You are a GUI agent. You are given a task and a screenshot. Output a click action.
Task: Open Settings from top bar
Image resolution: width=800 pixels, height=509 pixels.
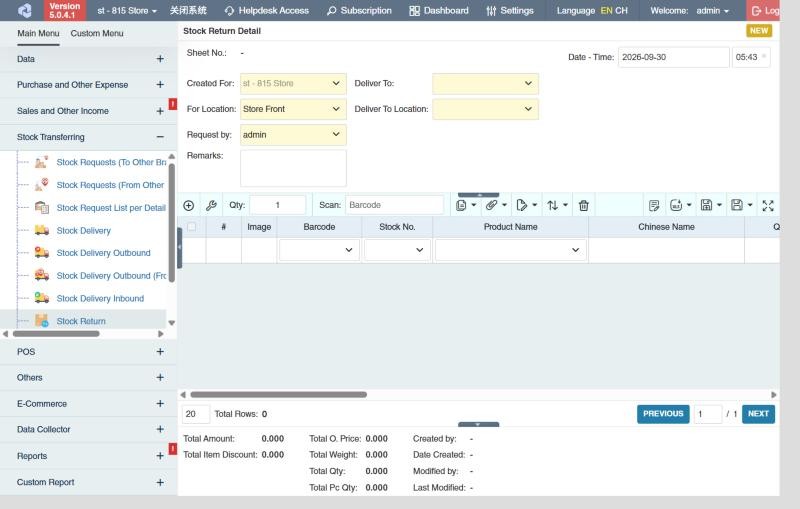510,10
